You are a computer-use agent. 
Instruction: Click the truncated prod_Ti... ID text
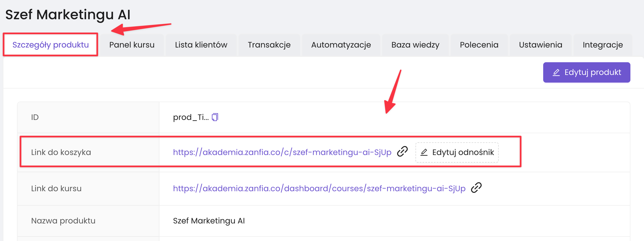click(x=191, y=117)
